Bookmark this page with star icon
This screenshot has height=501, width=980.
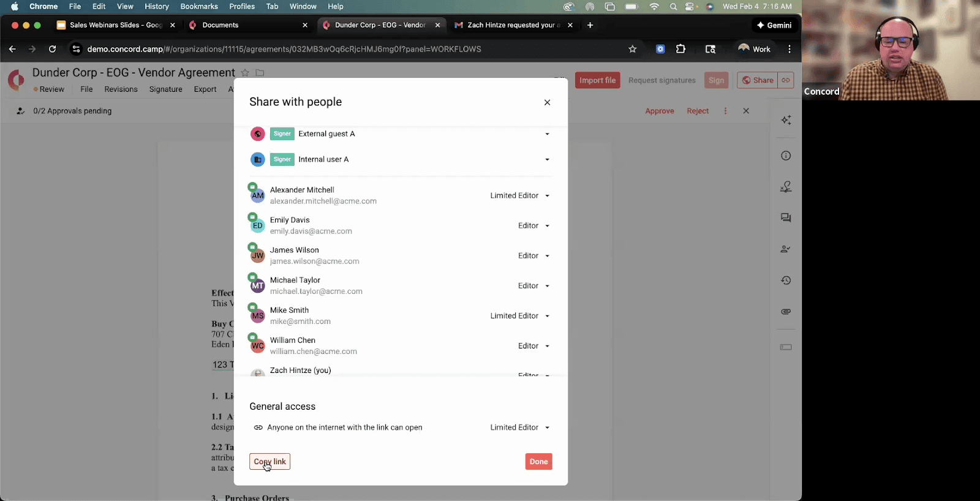point(633,49)
